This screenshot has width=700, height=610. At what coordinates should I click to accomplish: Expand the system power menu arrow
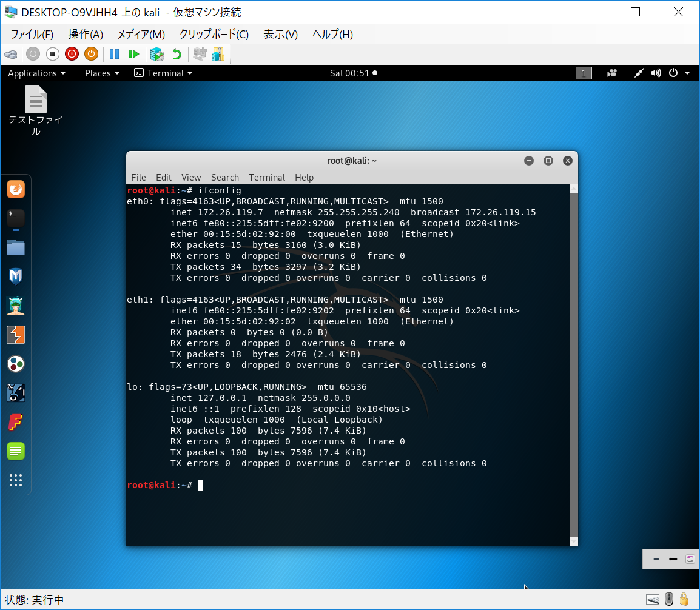687,73
